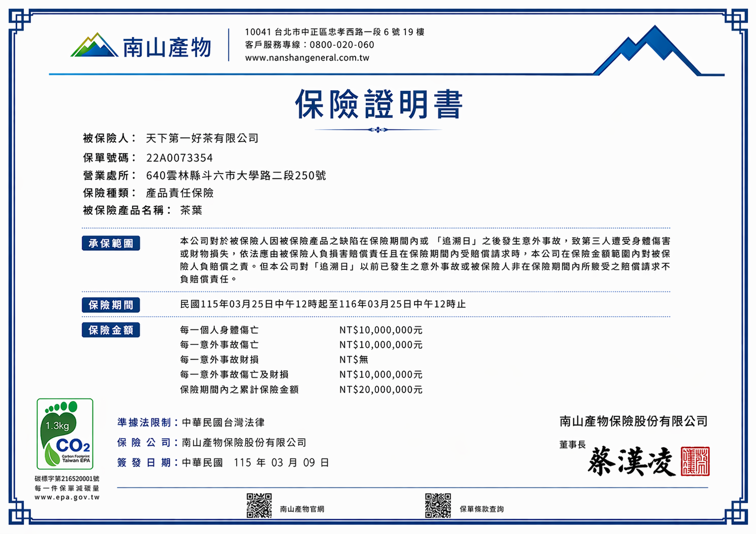Click the 被保險產品名稱 field label
Image resolution: width=756 pixels, height=534 pixels.
(x=127, y=210)
